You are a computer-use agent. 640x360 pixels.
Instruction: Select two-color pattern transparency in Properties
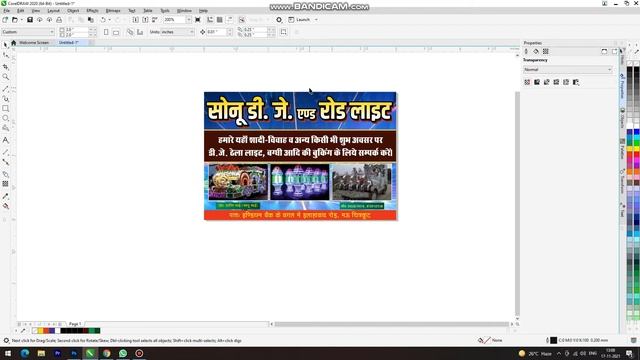coord(576,82)
